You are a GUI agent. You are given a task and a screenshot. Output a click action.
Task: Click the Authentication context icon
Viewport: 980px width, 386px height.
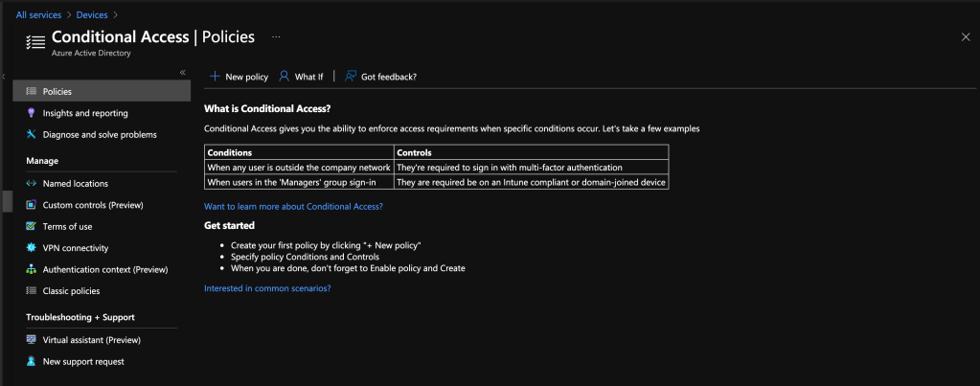(x=32, y=270)
